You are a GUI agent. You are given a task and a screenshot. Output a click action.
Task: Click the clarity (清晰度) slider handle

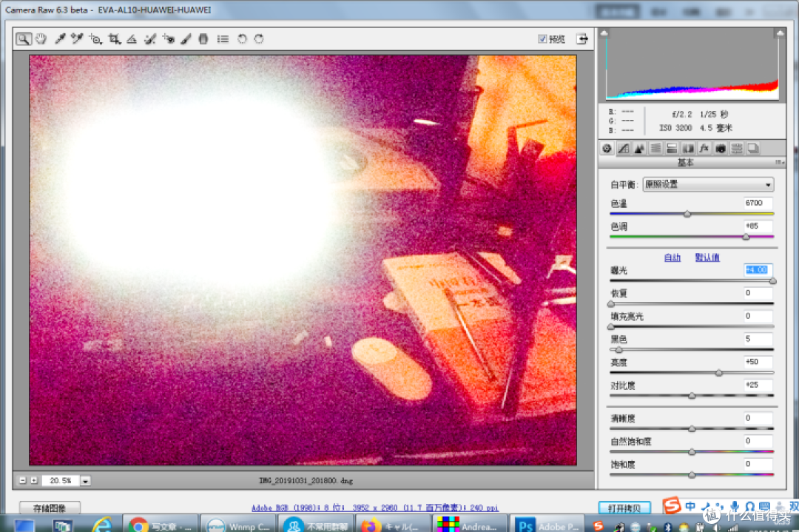point(692,429)
